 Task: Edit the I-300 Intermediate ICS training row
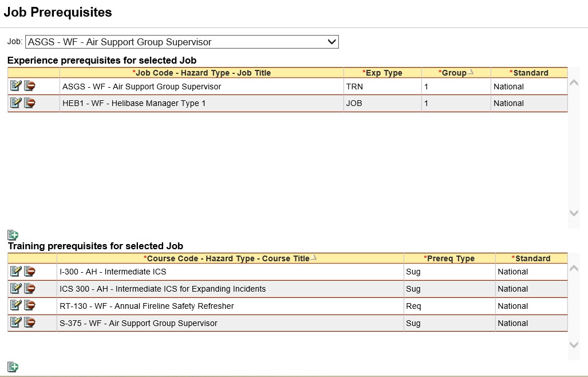pos(16,271)
